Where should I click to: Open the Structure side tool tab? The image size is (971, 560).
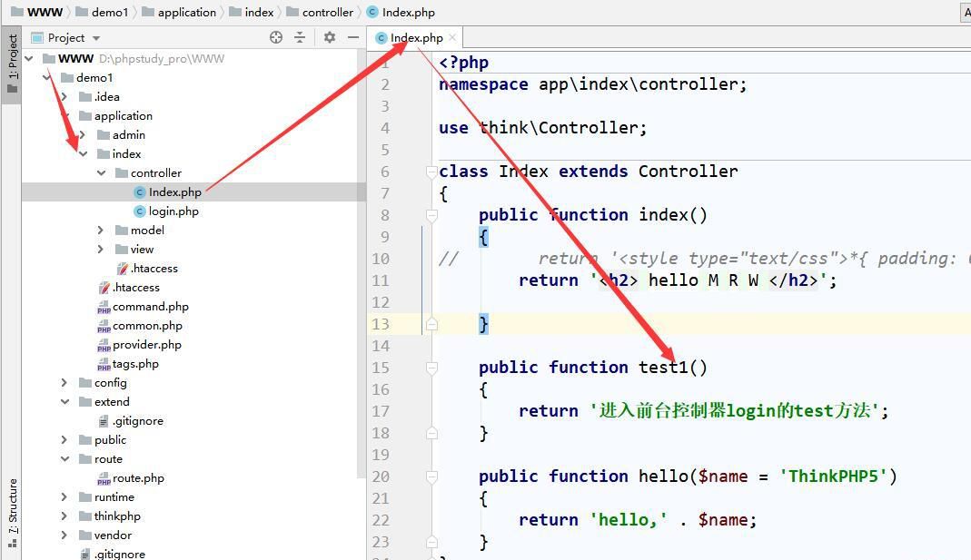click(12, 514)
